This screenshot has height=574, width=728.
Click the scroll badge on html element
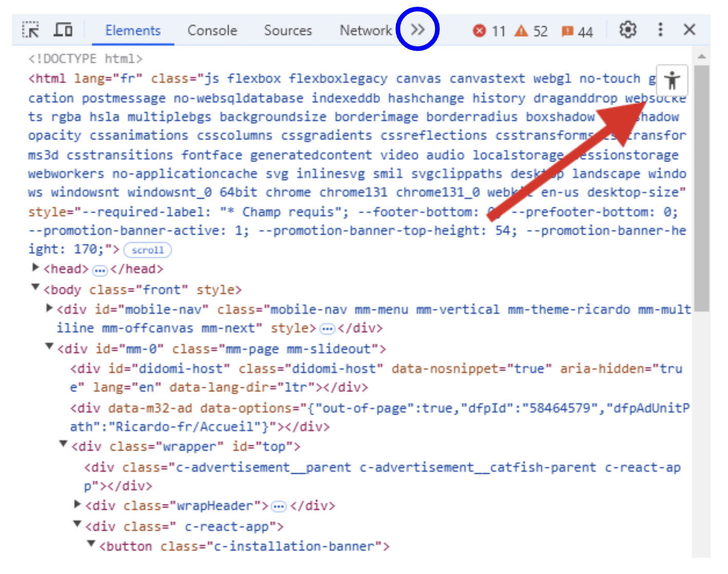(148, 250)
